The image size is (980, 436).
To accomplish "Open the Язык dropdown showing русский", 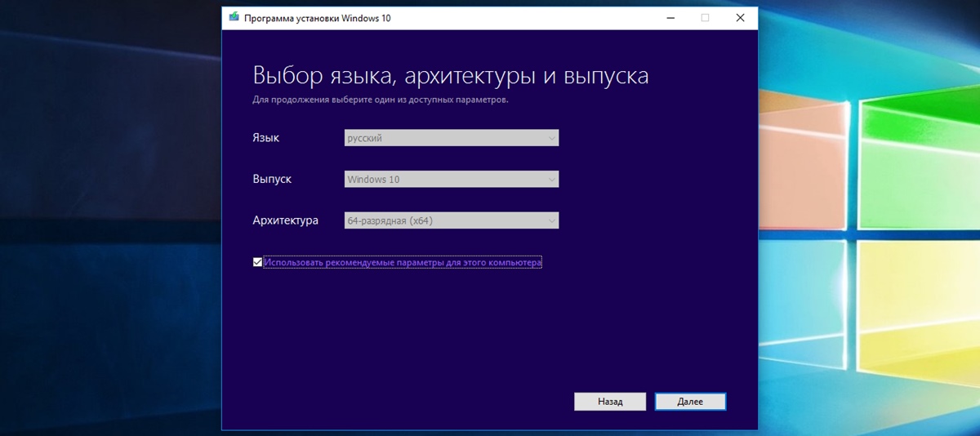I will 452,138.
